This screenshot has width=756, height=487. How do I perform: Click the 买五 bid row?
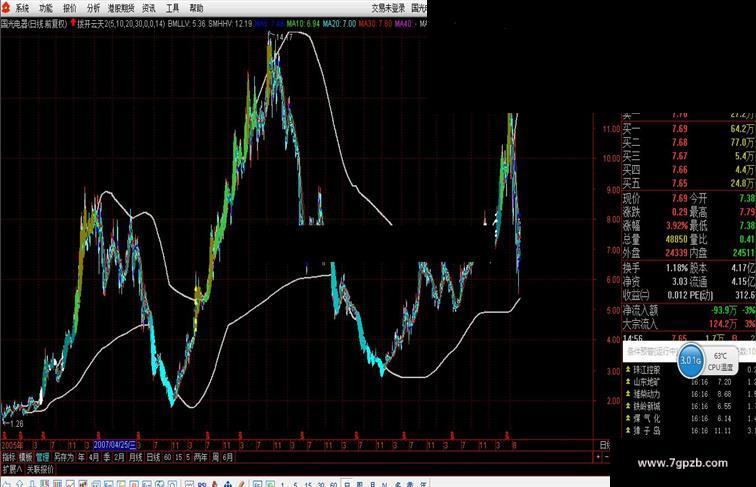coord(688,183)
